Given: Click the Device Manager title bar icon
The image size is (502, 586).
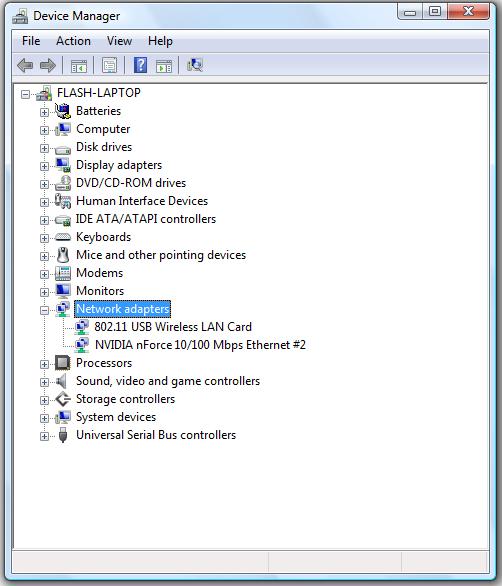Looking at the screenshot, I should coord(20,16).
